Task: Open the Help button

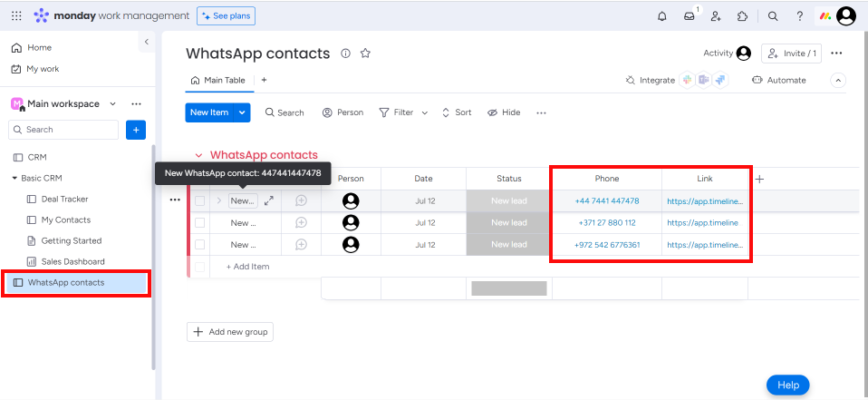Action: click(x=787, y=385)
